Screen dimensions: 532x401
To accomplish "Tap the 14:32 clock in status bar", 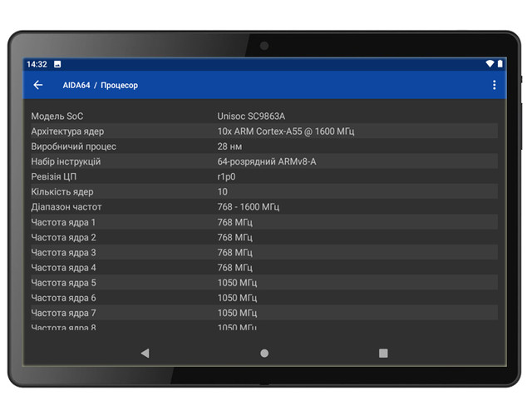I will pos(37,64).
